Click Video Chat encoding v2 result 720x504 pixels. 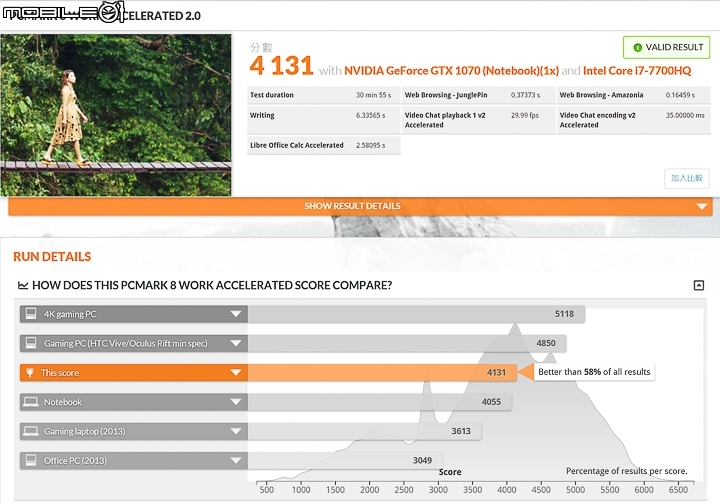634,120
